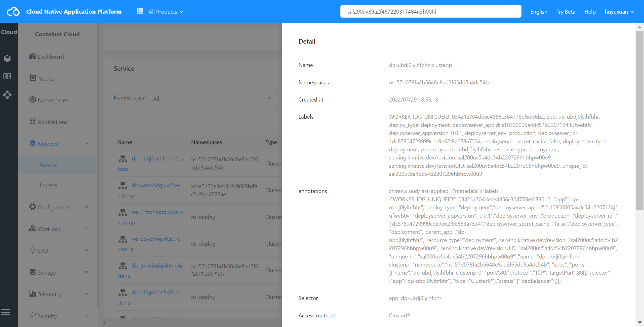Click the top search input field
This screenshot has height=327, width=644.
[x=431, y=12]
